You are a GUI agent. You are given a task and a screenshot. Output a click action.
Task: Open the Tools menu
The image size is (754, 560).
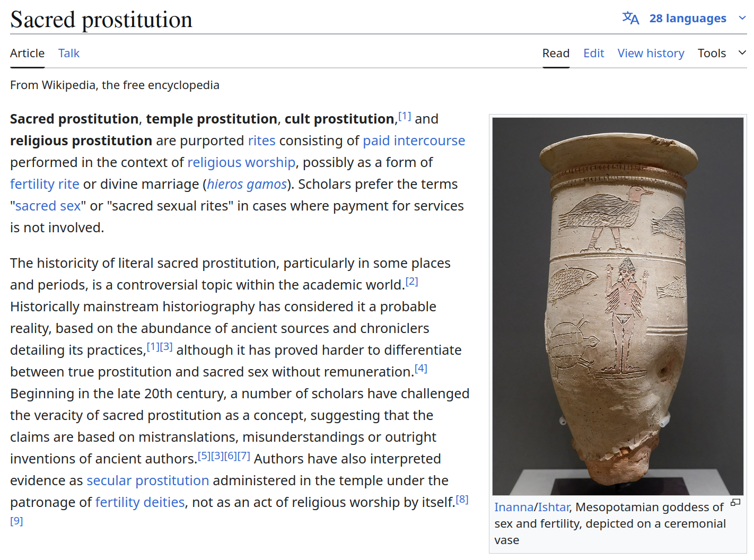(x=712, y=53)
